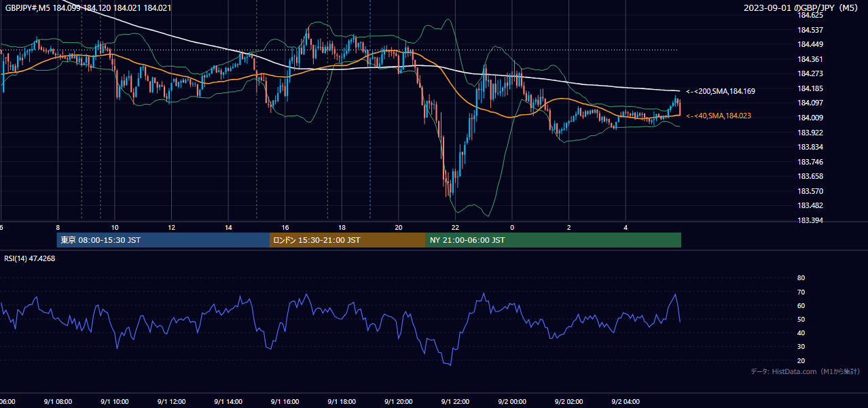Click RSI scale level 50

(801, 319)
